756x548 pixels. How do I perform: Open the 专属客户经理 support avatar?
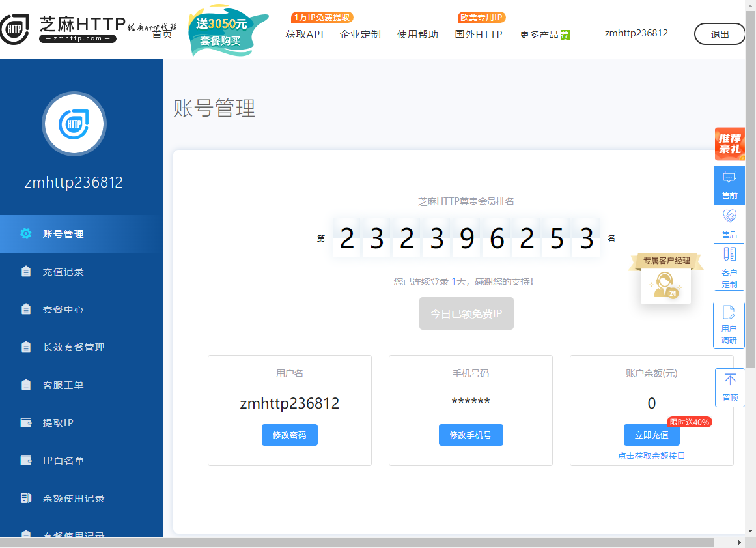pyautogui.click(x=666, y=285)
